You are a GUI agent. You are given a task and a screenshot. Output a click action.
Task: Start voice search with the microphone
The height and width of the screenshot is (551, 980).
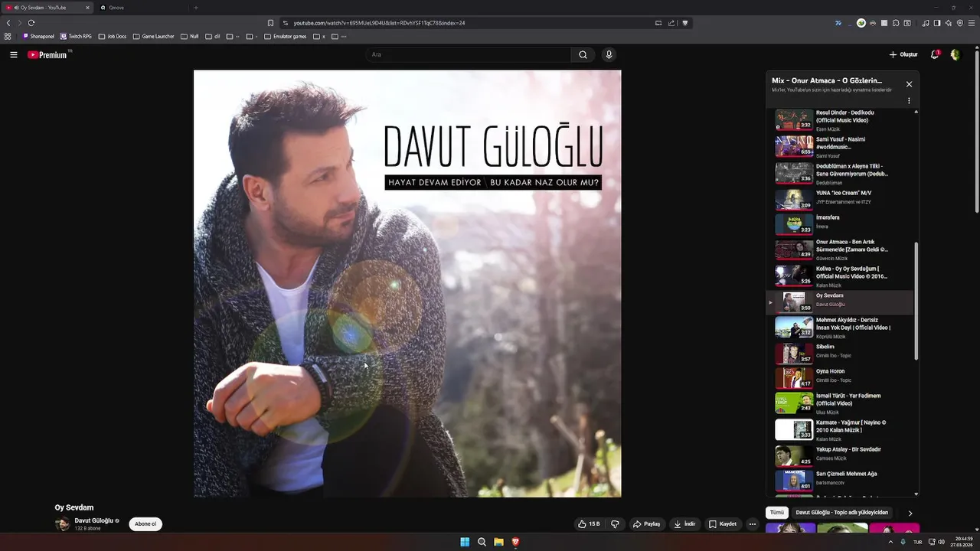609,54
